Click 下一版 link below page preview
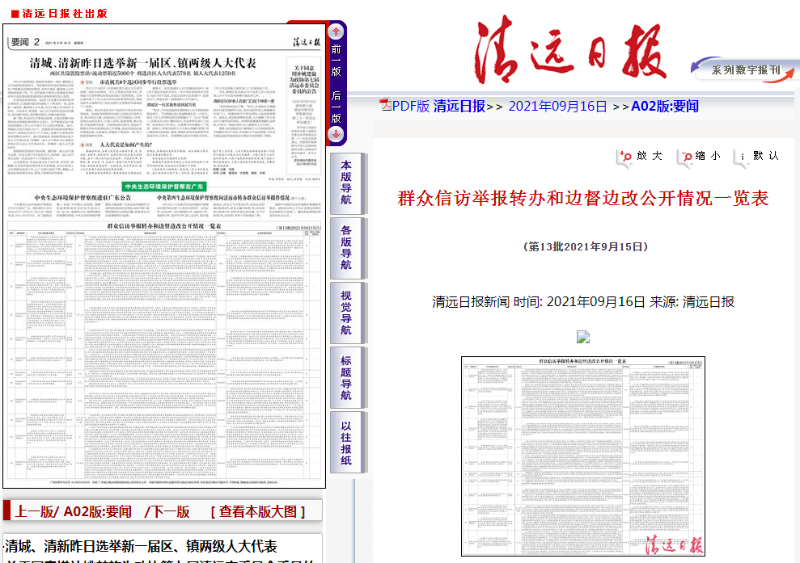 tap(170, 511)
